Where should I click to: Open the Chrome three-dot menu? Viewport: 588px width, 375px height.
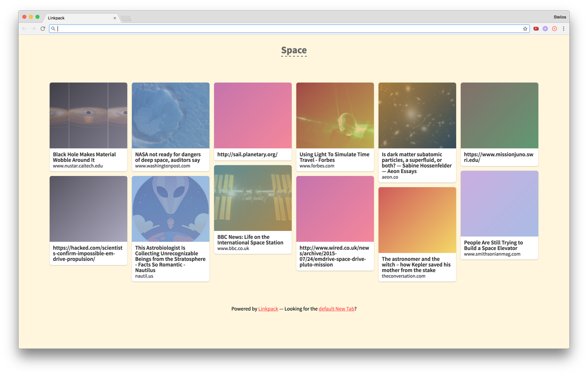click(563, 29)
